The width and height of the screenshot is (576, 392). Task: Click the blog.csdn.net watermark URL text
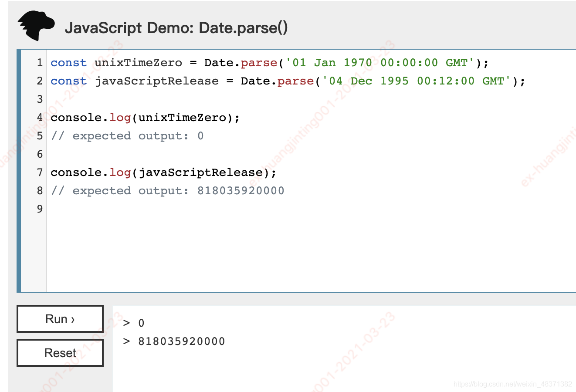pos(512,384)
